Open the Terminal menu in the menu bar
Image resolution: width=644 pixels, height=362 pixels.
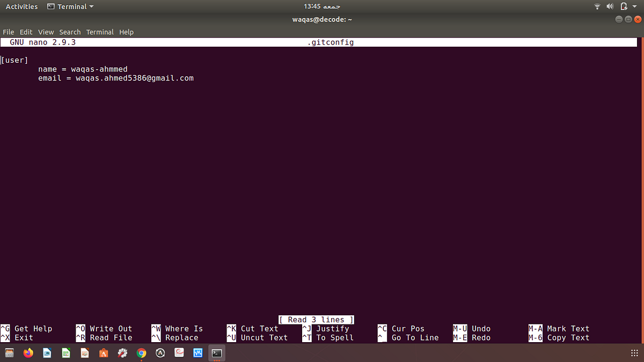[100, 32]
